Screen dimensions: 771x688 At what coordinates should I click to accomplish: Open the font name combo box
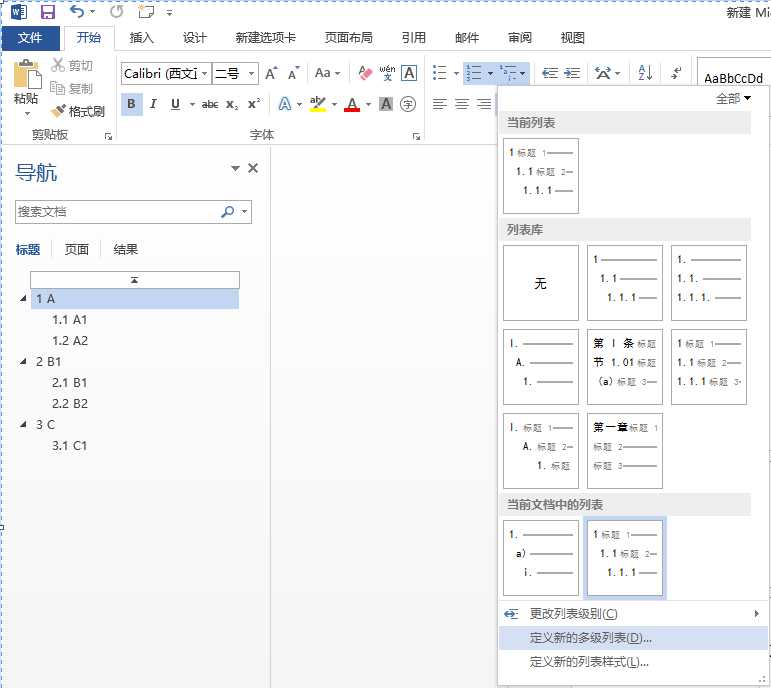166,74
